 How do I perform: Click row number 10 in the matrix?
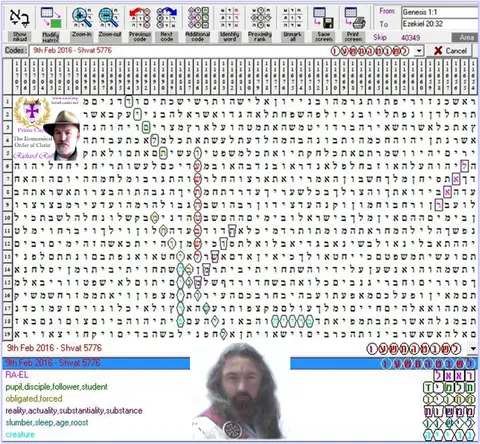7,218
